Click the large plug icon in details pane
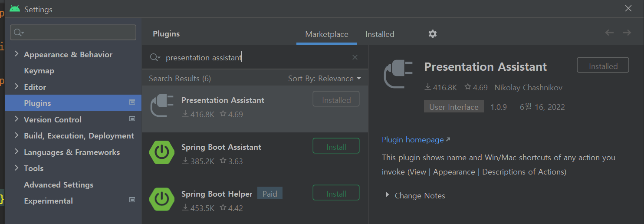The image size is (644, 224). coord(399,73)
